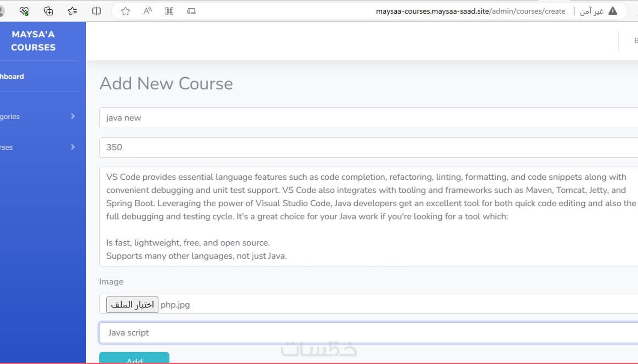Click the URL in the address bar
The height and width of the screenshot is (364, 638).
click(x=470, y=11)
